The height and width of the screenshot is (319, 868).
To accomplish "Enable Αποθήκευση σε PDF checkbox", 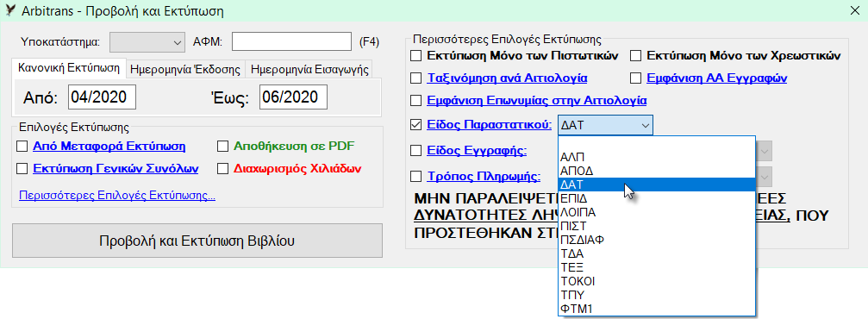I will coord(222,147).
